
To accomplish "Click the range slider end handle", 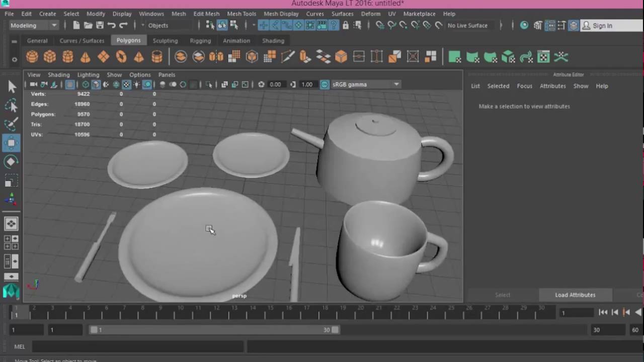I will (x=335, y=330).
